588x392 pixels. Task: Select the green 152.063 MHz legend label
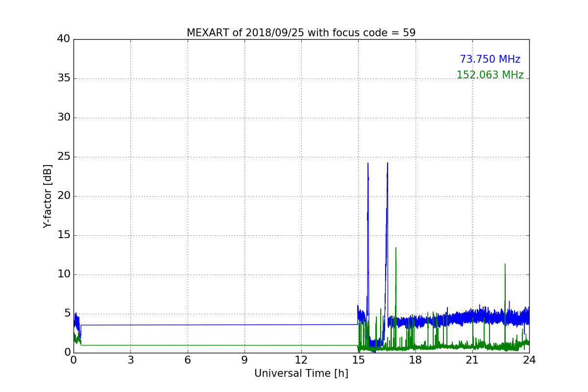(490, 75)
